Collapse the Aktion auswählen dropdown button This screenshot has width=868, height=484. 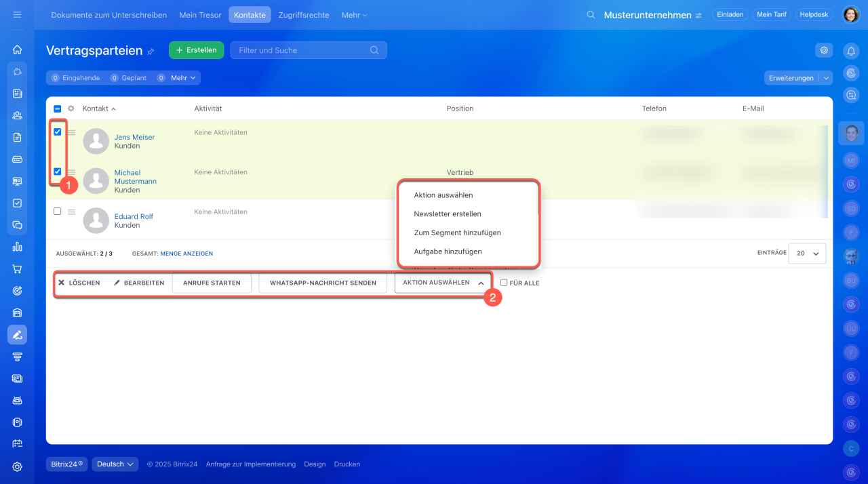click(x=441, y=283)
